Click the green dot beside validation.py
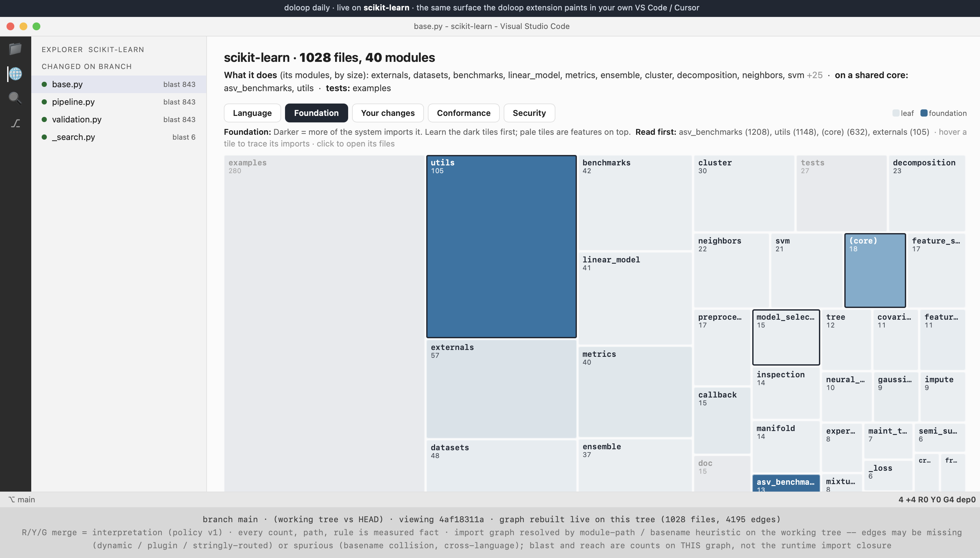 point(45,119)
